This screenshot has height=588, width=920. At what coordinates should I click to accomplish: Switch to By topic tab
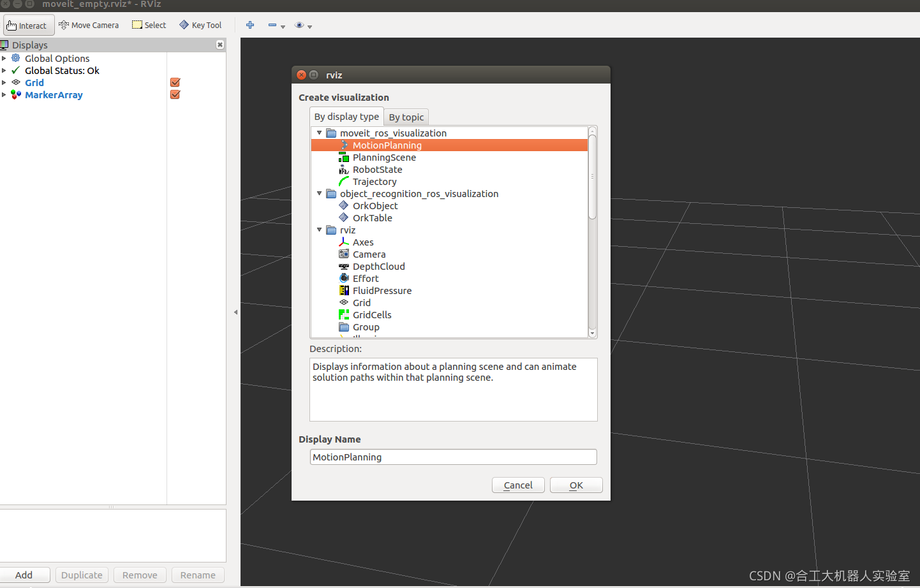click(x=406, y=117)
